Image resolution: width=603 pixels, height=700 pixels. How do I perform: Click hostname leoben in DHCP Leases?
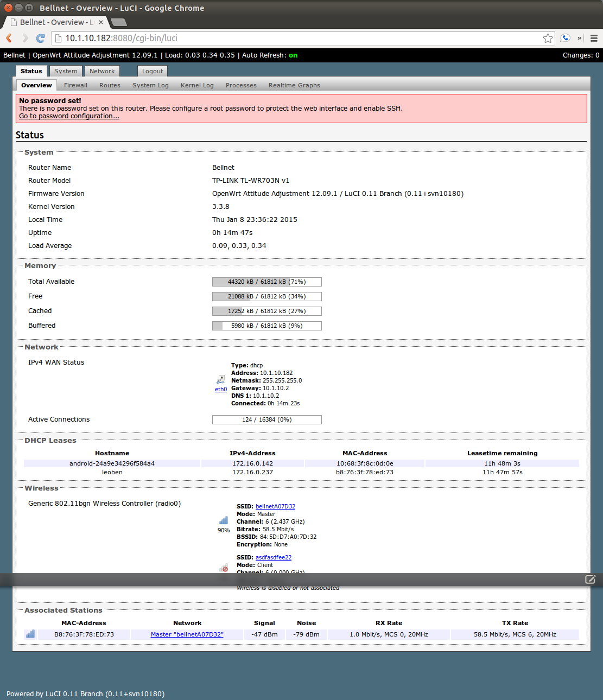pos(112,472)
